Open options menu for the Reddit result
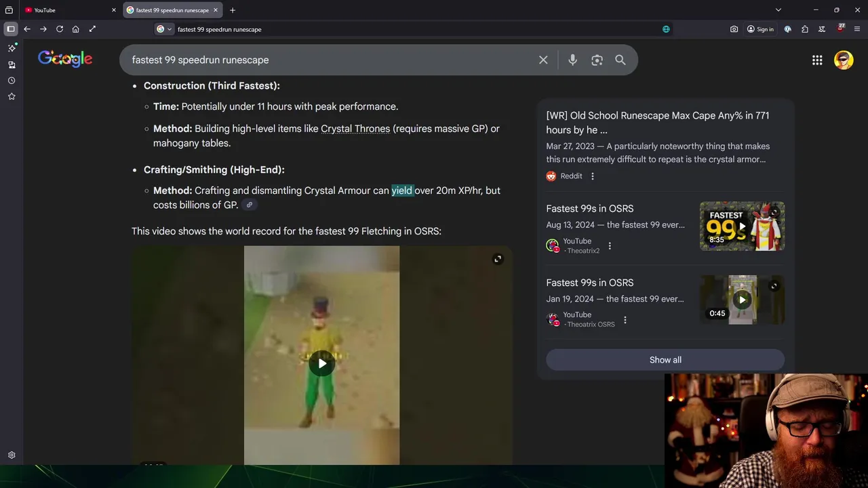 tap(593, 176)
